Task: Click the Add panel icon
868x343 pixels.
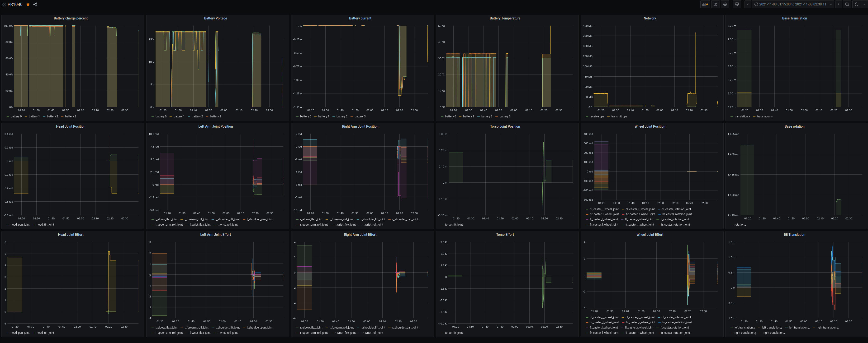Action: click(x=705, y=4)
